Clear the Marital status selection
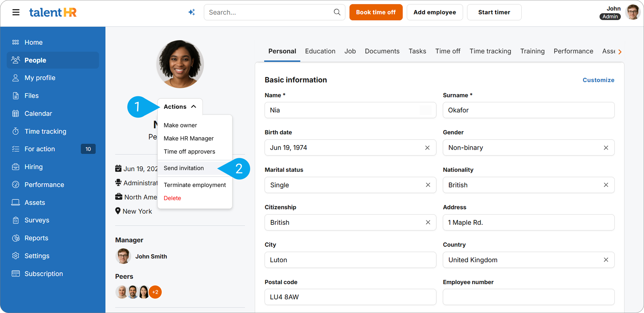 click(x=428, y=185)
